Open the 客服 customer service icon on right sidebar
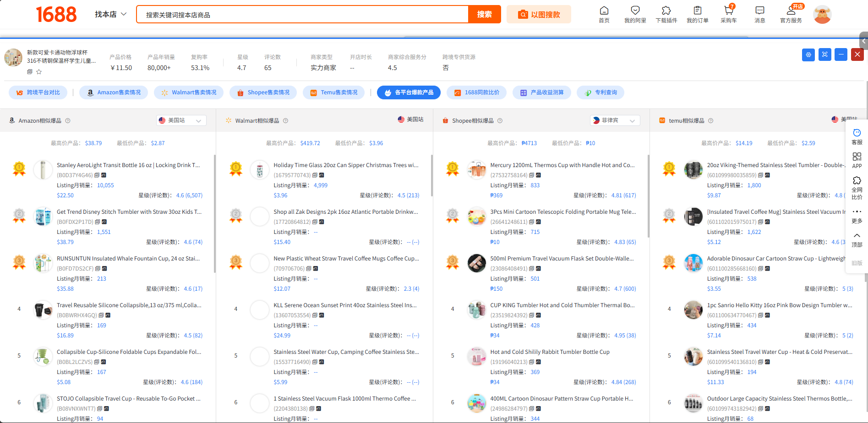This screenshot has width=868, height=423. click(857, 133)
